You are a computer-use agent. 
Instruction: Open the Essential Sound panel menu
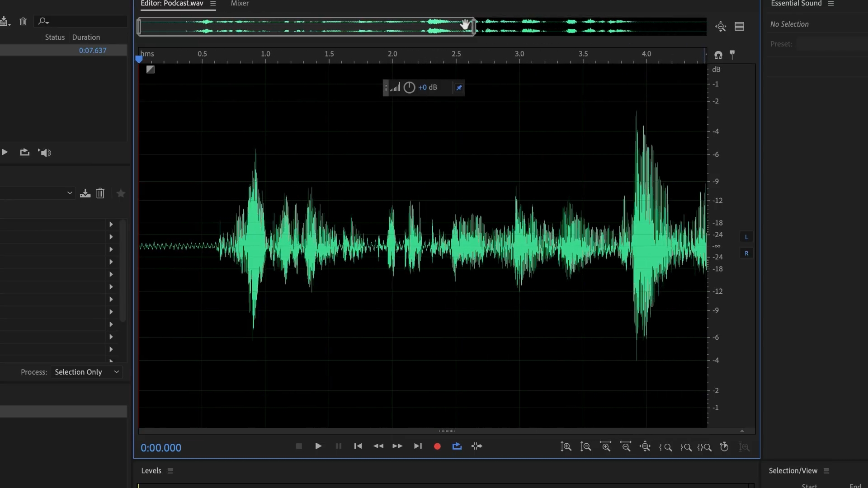tap(831, 4)
